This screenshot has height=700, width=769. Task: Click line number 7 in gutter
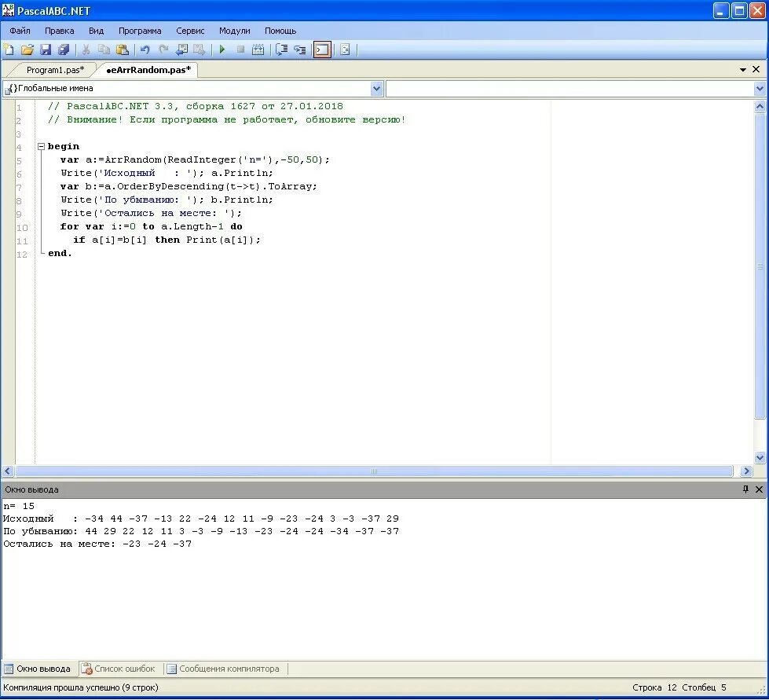click(19, 188)
